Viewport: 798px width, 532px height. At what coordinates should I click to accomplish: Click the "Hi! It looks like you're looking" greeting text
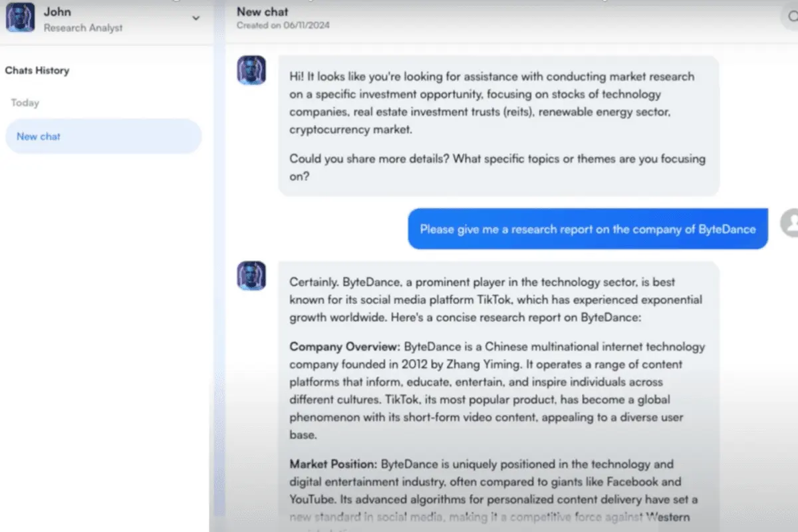coord(492,103)
